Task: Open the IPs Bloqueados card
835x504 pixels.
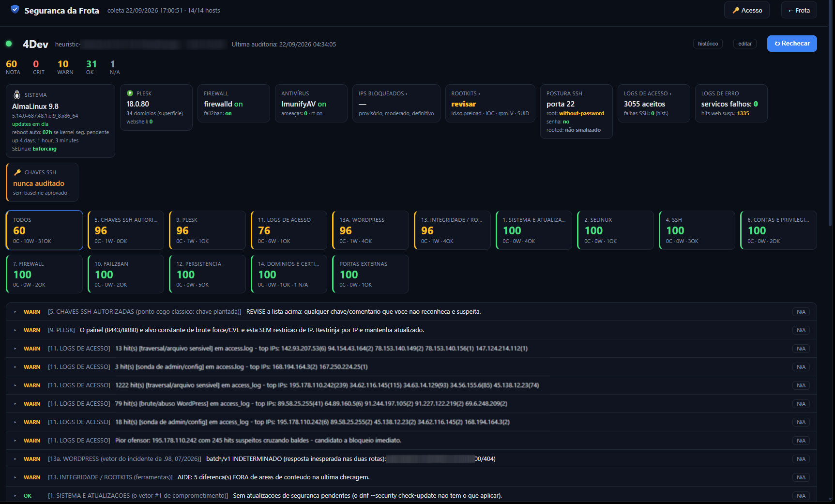Action: coord(396,103)
